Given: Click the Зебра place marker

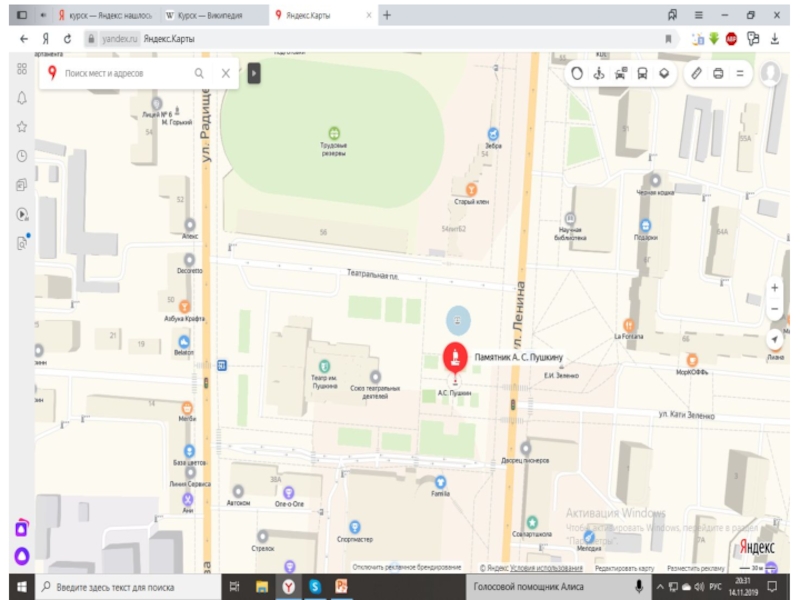Looking at the screenshot, I should coord(493,134).
